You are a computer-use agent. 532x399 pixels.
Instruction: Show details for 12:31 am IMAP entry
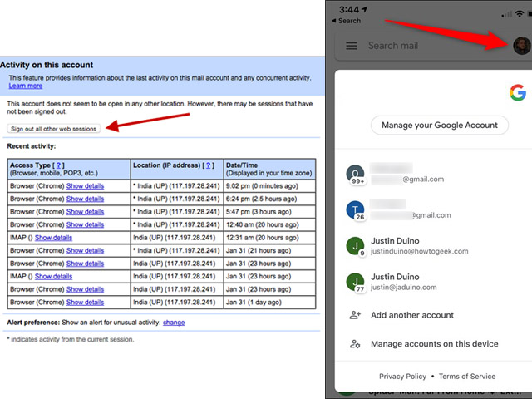tap(53, 238)
